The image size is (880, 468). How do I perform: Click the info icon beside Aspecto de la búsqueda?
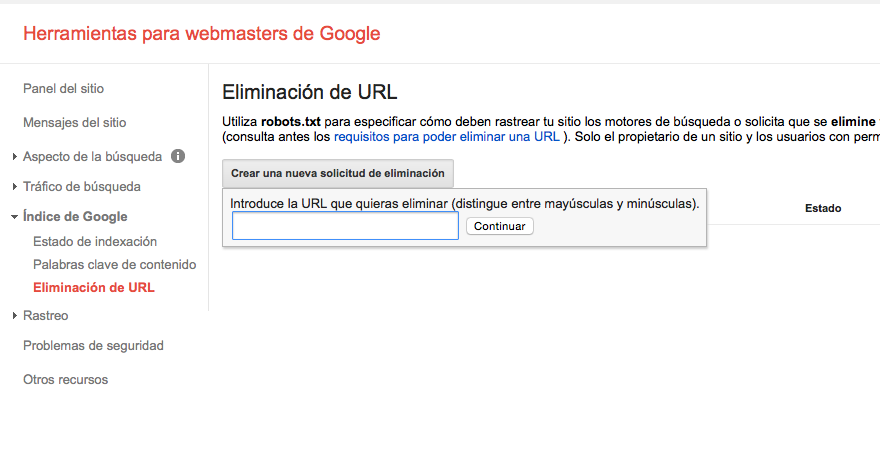coord(178,156)
